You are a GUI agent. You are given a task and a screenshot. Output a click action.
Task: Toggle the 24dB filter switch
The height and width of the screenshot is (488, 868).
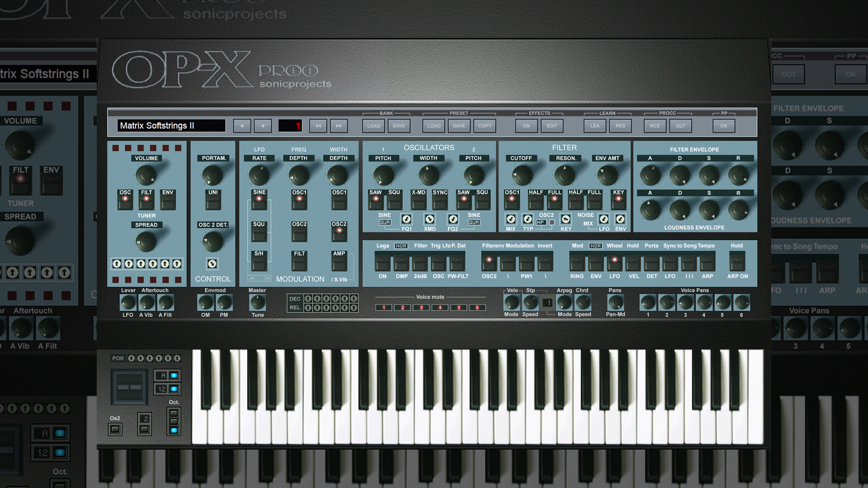pyautogui.click(x=420, y=263)
